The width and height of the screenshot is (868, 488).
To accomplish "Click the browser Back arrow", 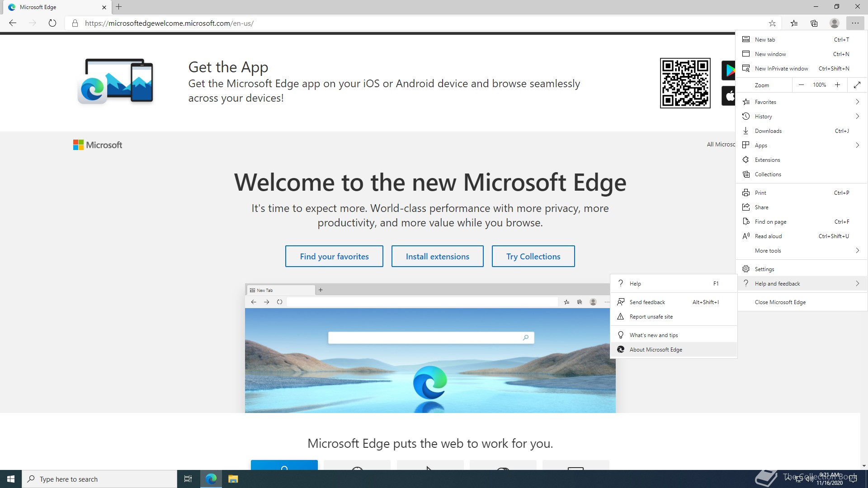I will click(x=13, y=23).
